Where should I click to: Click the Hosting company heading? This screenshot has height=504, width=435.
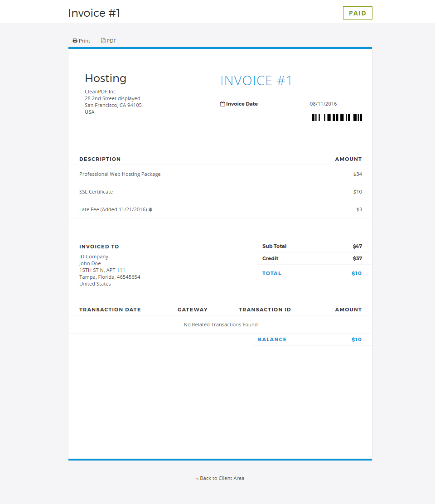point(106,78)
